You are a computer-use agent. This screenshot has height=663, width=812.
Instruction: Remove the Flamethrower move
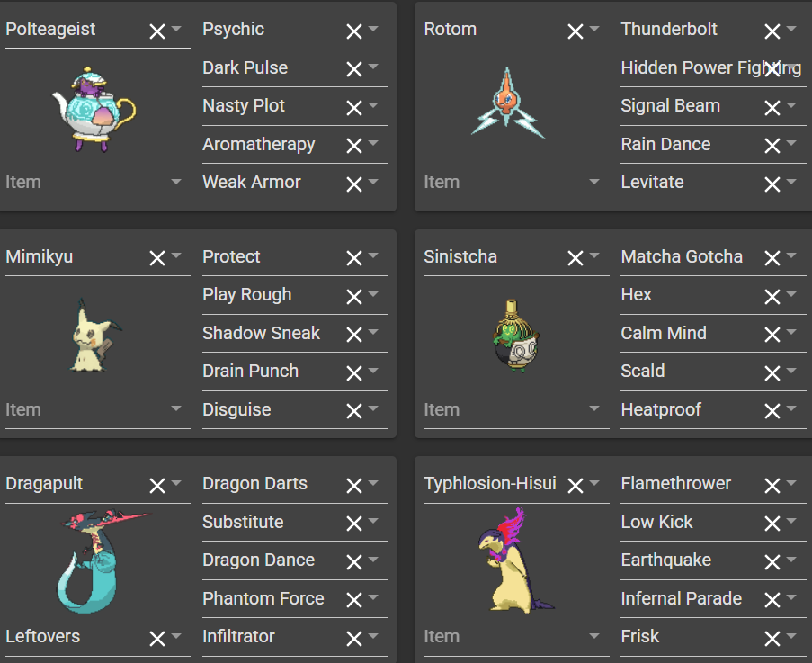pyautogui.click(x=772, y=486)
